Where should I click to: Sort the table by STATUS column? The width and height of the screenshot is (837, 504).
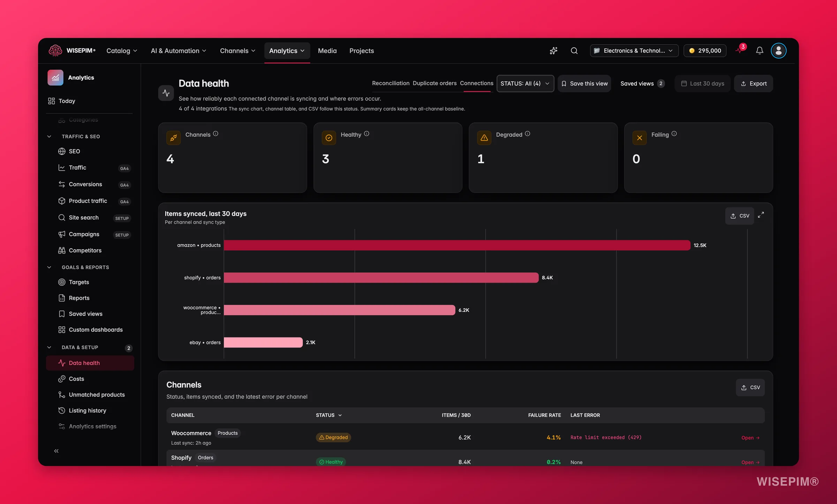click(x=329, y=415)
